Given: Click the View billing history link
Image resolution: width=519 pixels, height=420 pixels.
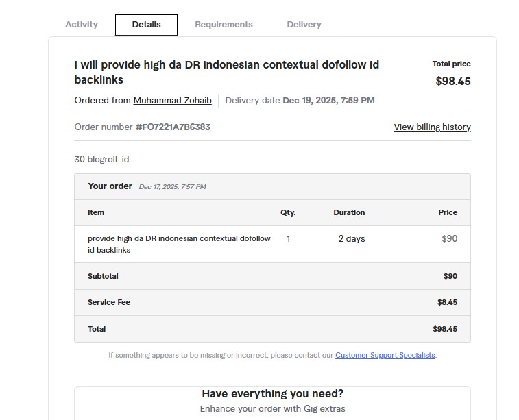Looking at the screenshot, I should point(432,127).
